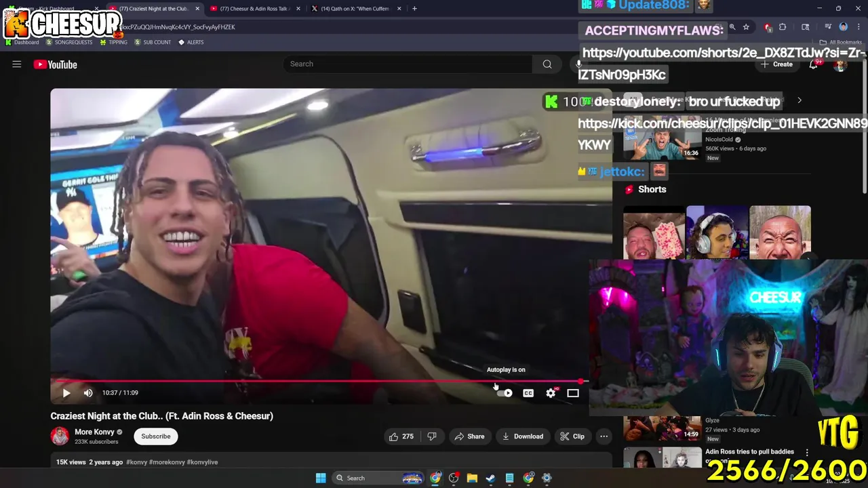Close the Craziest Night at the Club tab
The height and width of the screenshot is (488, 868).
point(197,9)
